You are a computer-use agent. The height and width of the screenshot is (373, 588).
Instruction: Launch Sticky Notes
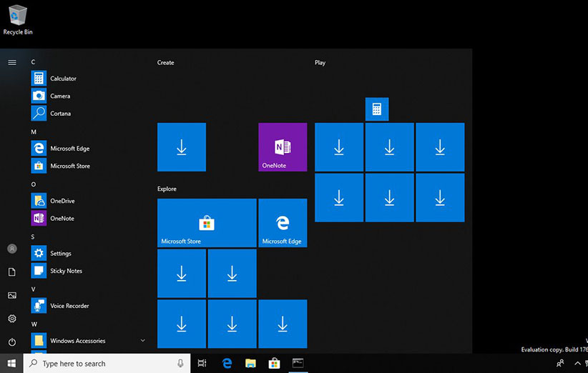(x=66, y=271)
